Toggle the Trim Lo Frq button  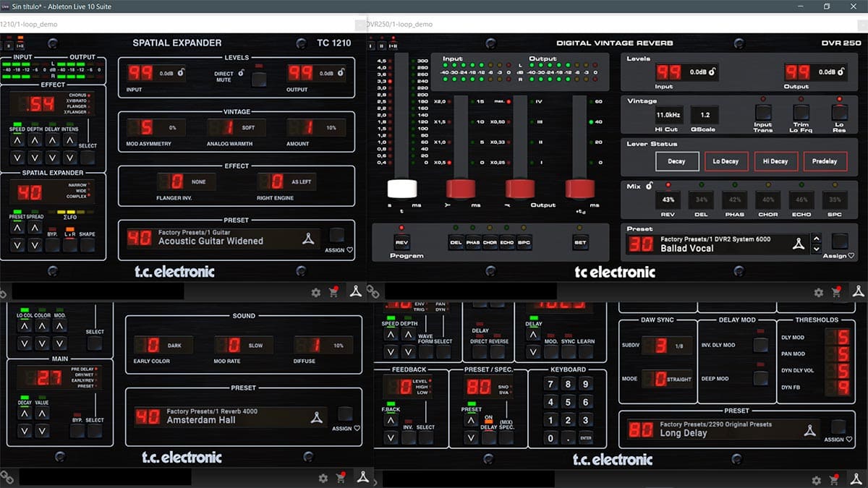801,112
